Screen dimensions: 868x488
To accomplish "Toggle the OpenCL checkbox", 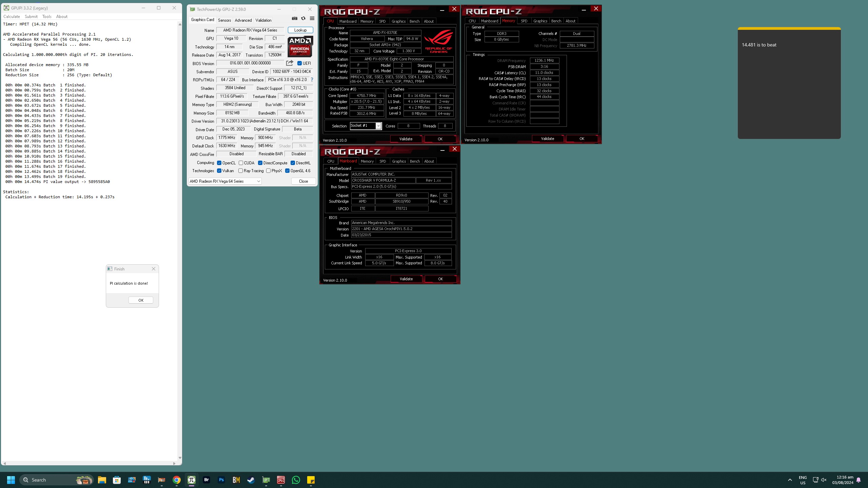I will coord(219,163).
